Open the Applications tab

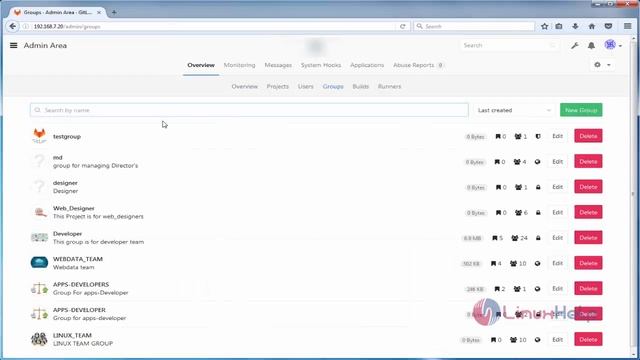click(367, 65)
